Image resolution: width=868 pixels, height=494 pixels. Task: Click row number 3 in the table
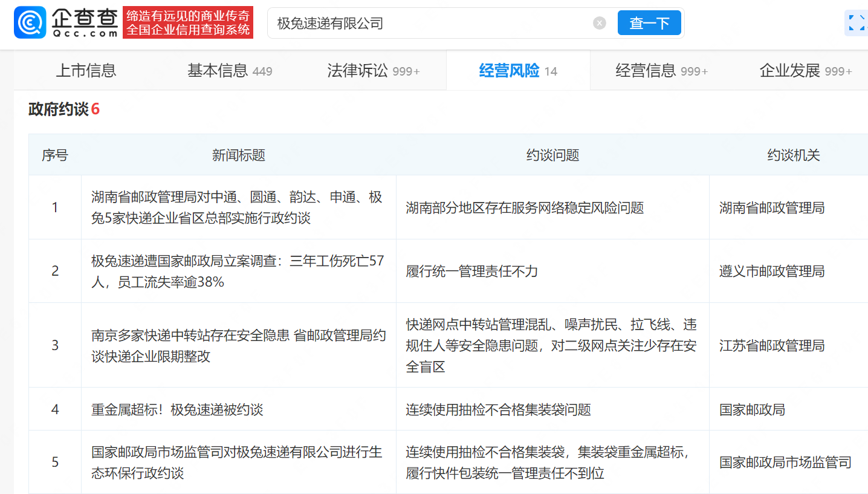(55, 346)
